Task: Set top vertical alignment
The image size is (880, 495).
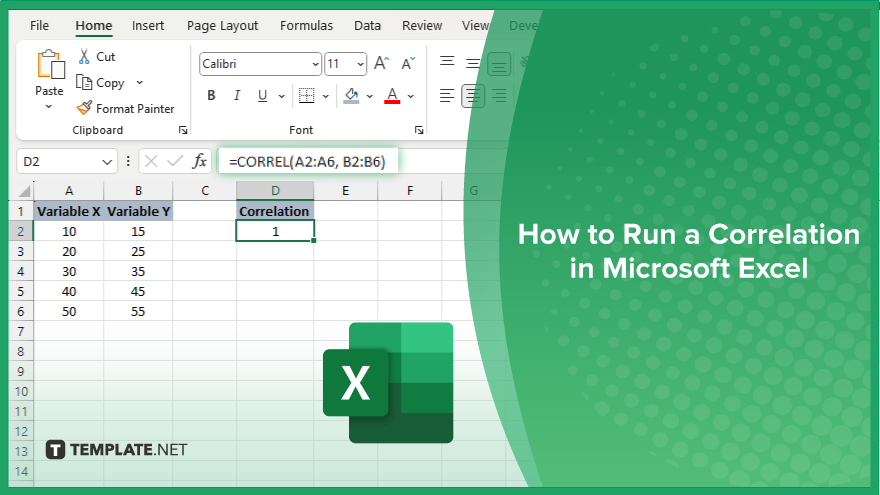Action: tap(447, 62)
